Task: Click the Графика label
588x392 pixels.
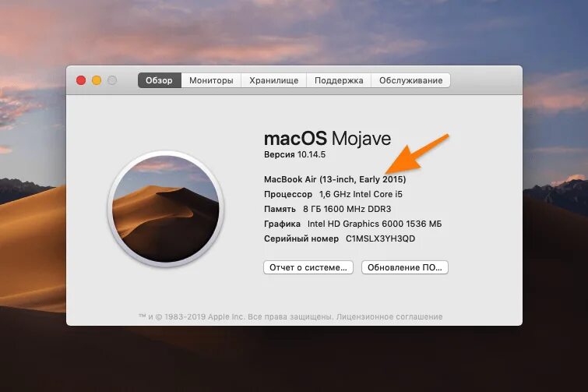Action: coord(282,224)
